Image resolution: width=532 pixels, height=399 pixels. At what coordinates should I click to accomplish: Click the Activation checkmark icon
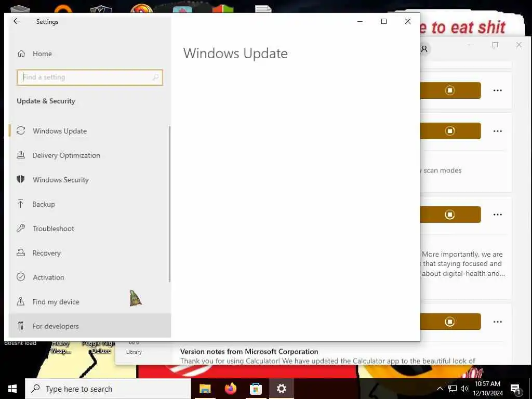21,277
